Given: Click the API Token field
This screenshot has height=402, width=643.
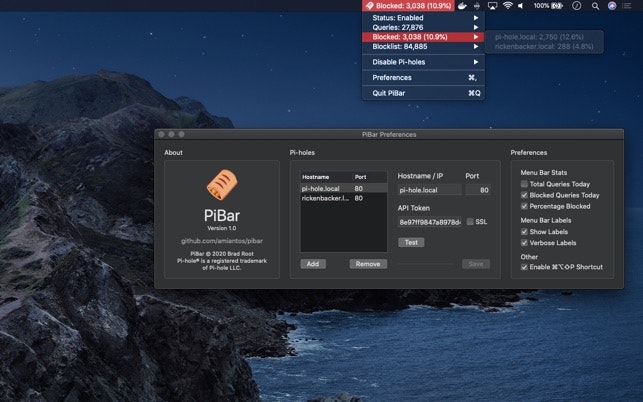Looking at the screenshot, I should click(429, 222).
